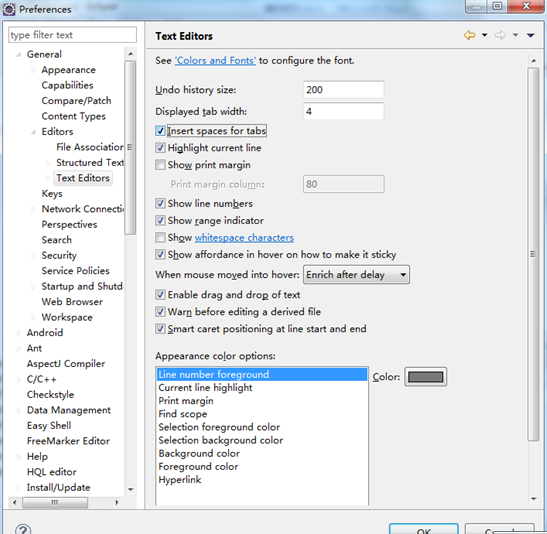Click the Undo history size field

click(344, 90)
